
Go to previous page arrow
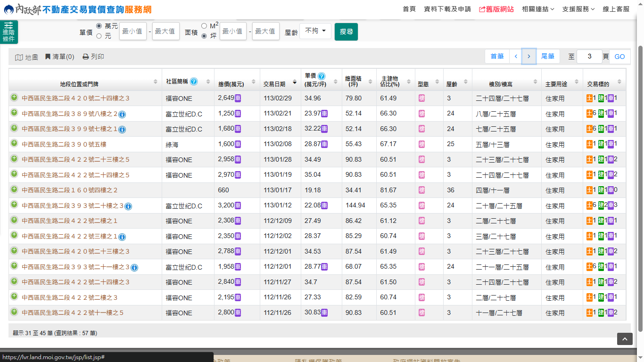coord(516,57)
